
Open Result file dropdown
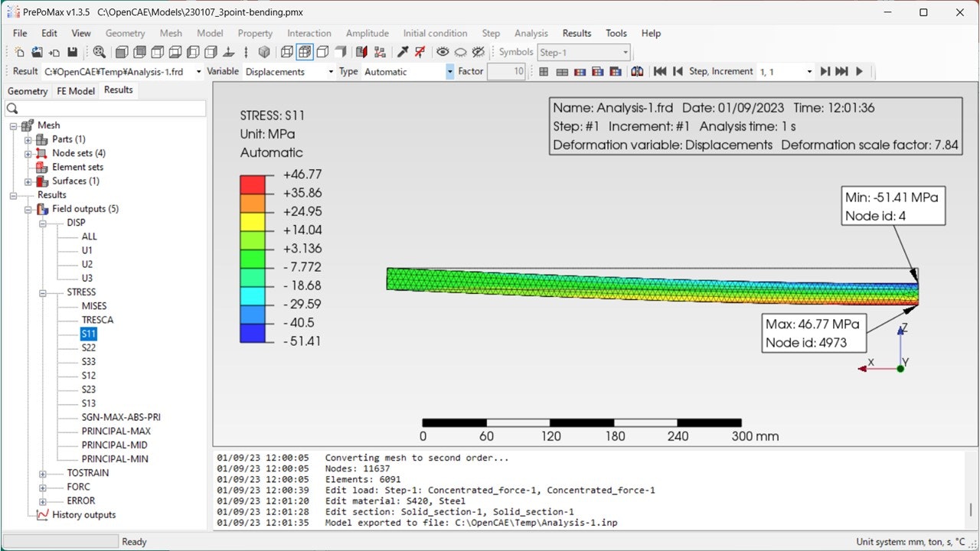click(199, 72)
